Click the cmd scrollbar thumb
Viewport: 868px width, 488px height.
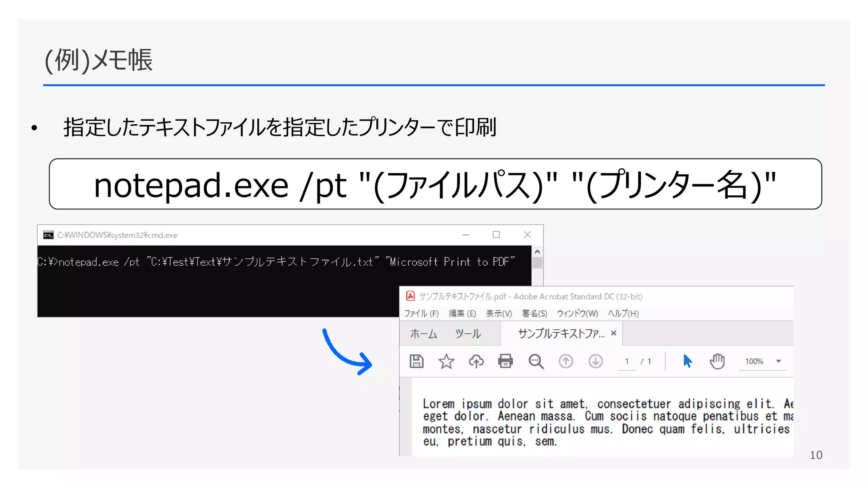[x=537, y=263]
